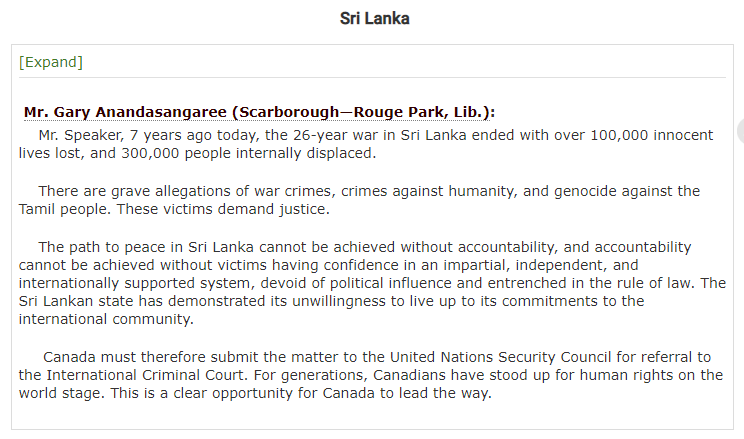Expand the Sri Lanka statement section
The image size is (744, 439).
click(x=51, y=62)
